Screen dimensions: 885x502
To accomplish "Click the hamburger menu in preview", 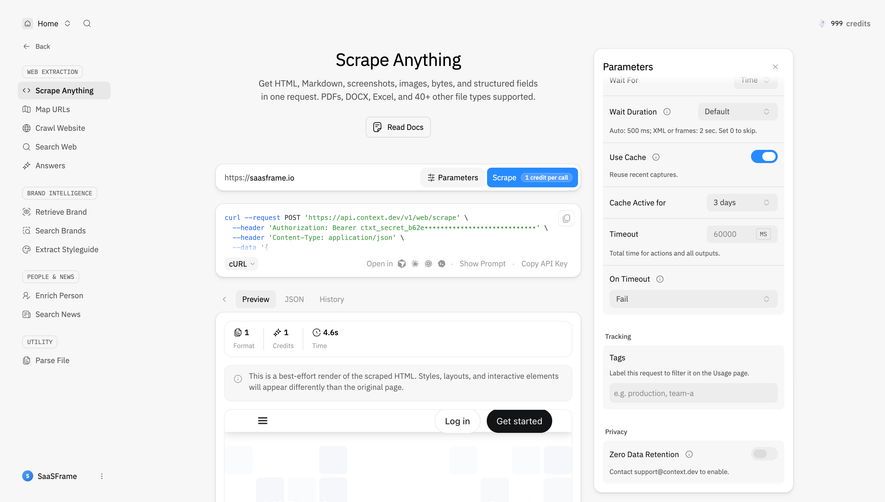I will coord(262,421).
